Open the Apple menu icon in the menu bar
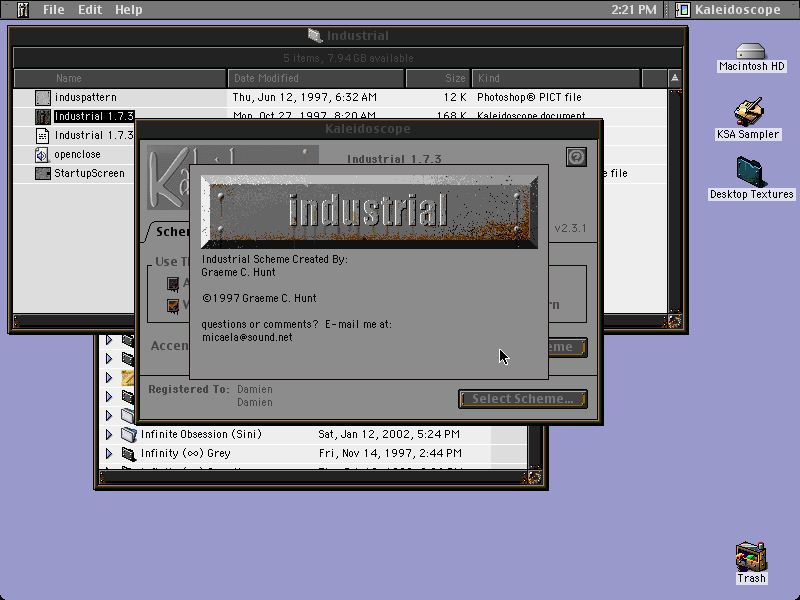The image size is (800, 600). [x=22, y=10]
